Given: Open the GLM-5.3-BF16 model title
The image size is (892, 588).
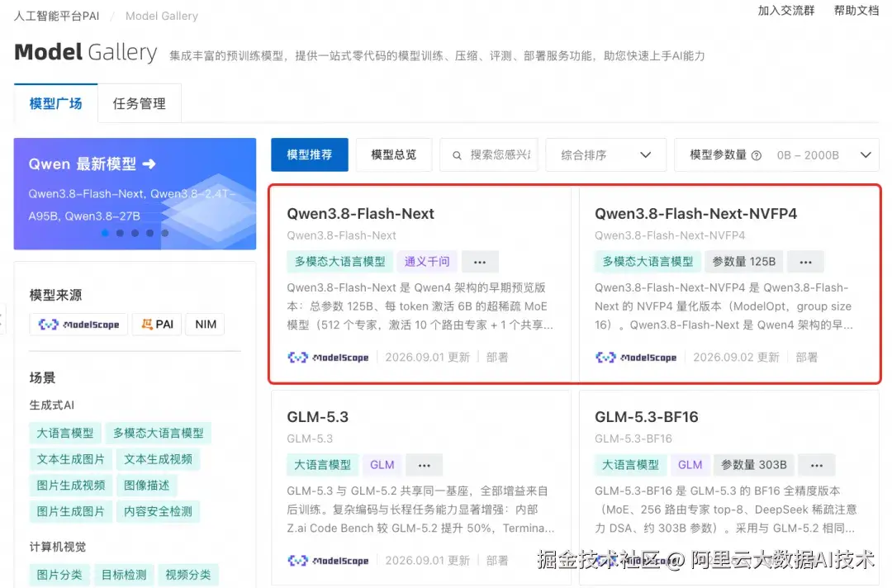Looking at the screenshot, I should tap(646, 417).
